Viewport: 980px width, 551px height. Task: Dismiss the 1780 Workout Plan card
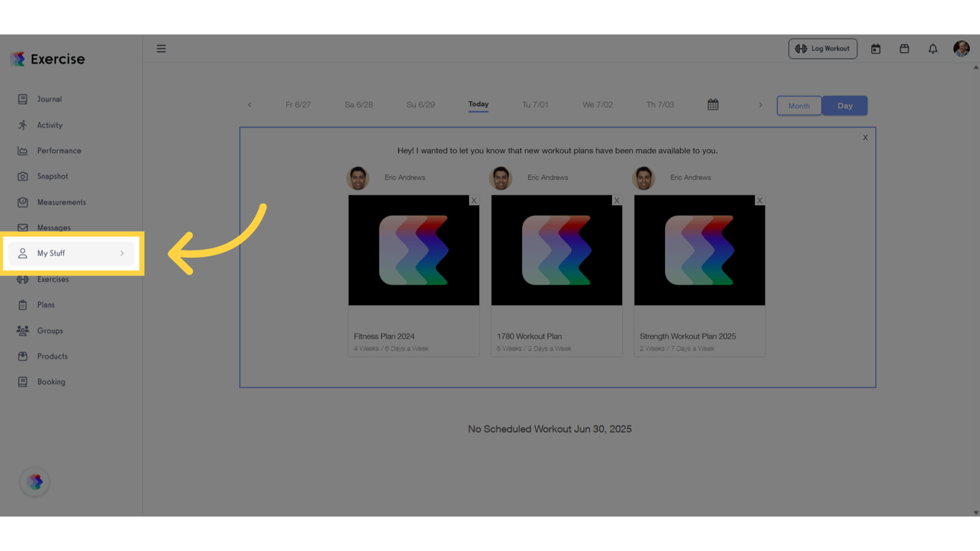point(616,200)
